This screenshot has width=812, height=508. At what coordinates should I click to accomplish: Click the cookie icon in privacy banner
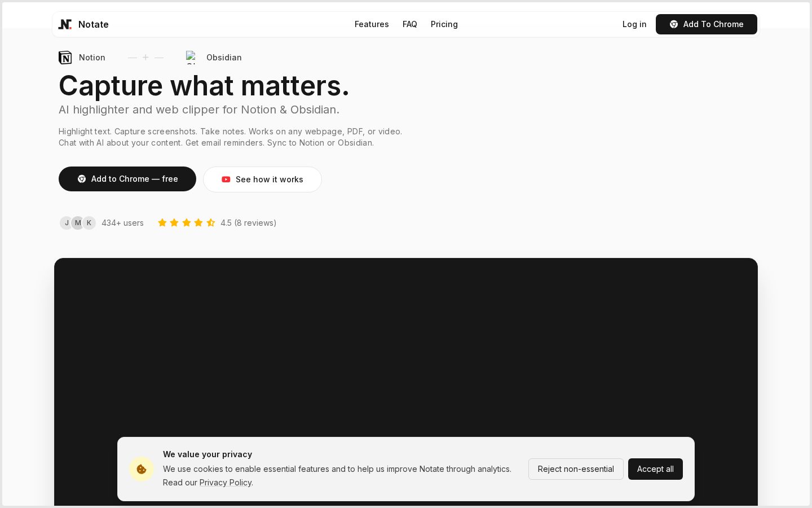[x=142, y=469]
